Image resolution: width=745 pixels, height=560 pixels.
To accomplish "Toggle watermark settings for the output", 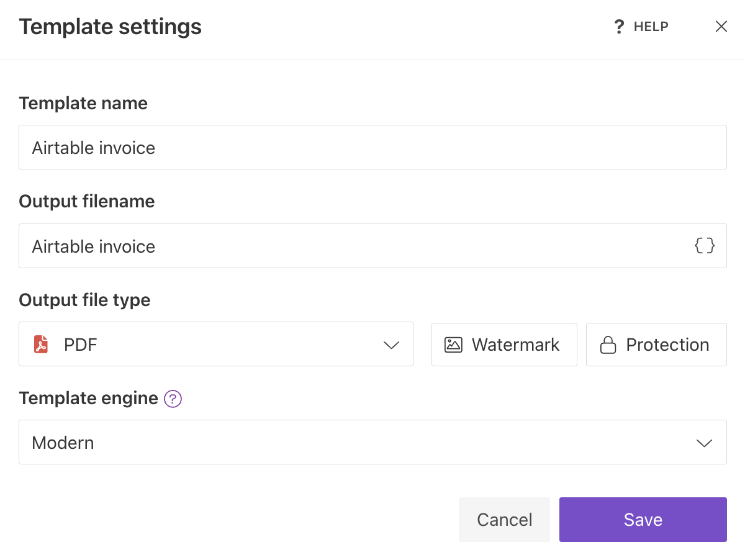I will tap(504, 345).
